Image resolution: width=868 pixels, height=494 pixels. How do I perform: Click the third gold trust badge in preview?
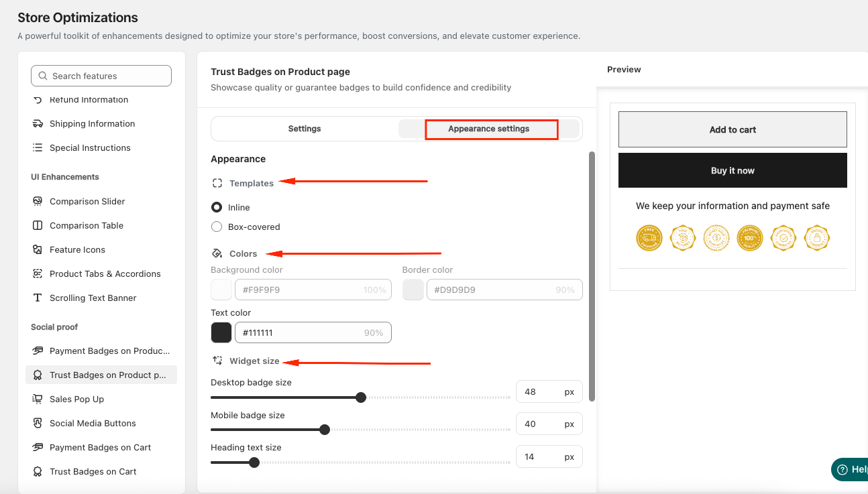[716, 238]
